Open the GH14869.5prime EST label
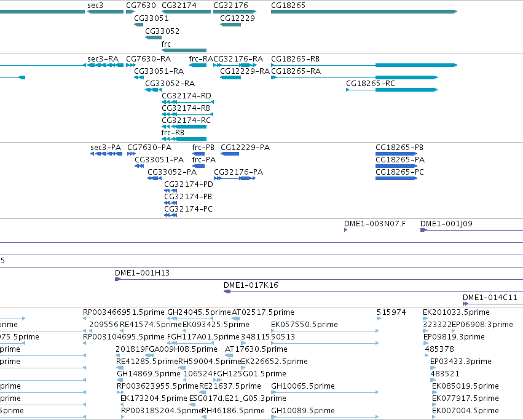The height and width of the screenshot is (420, 523). 149,374
